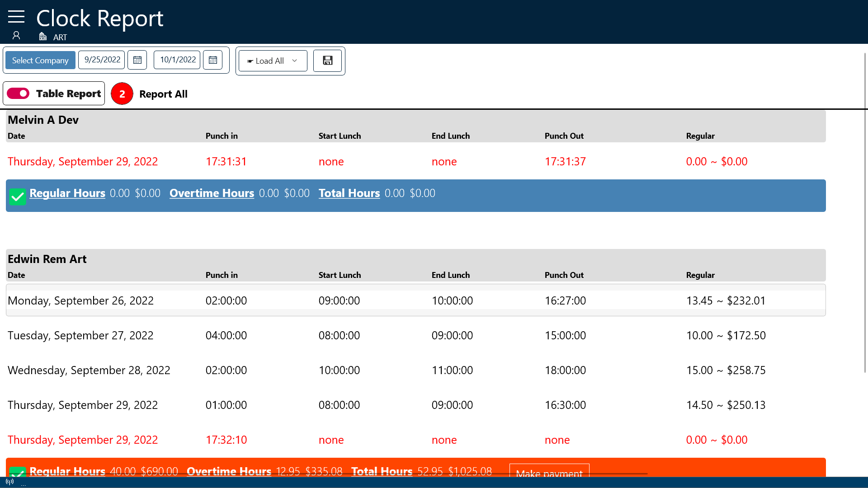Open Melvin's Total Hours link
The width and height of the screenshot is (868, 488).
[349, 193]
